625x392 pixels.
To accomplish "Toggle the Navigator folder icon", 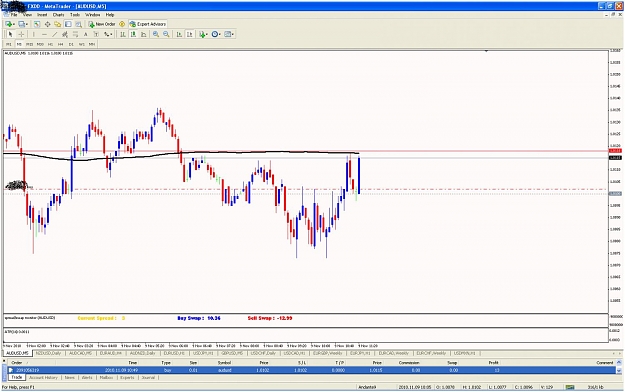I will click(58, 24).
